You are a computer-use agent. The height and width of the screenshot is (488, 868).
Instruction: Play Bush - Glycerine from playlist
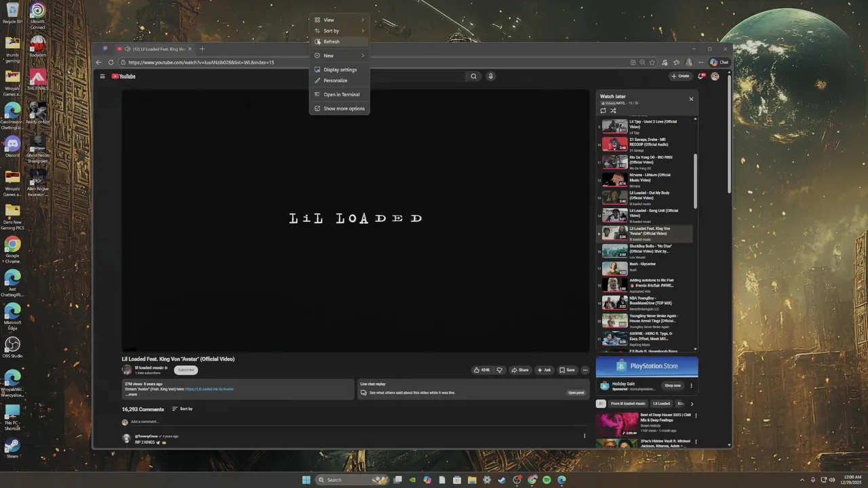pos(644,268)
